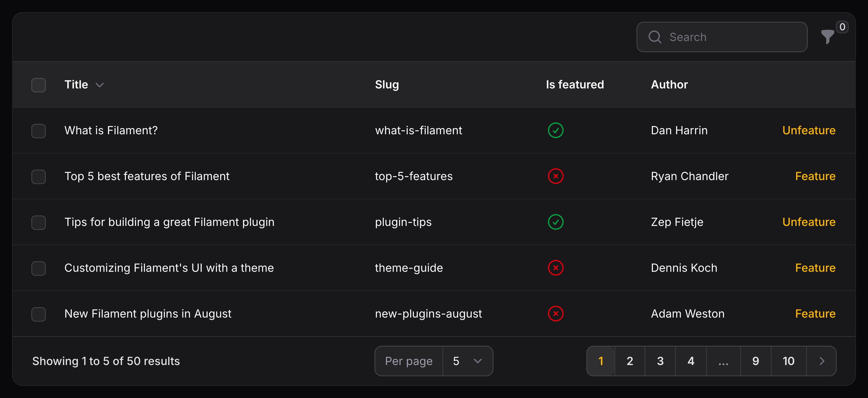The height and width of the screenshot is (398, 868).
Task: Go to next page using arrow
Action: tap(821, 361)
